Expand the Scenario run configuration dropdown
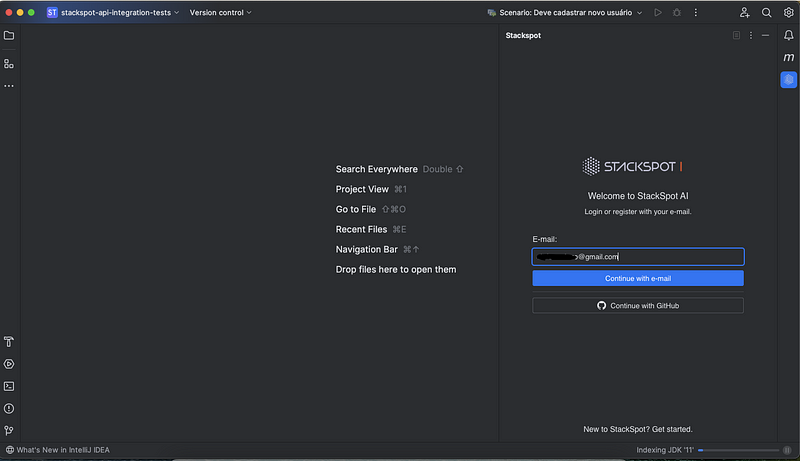 pos(565,12)
